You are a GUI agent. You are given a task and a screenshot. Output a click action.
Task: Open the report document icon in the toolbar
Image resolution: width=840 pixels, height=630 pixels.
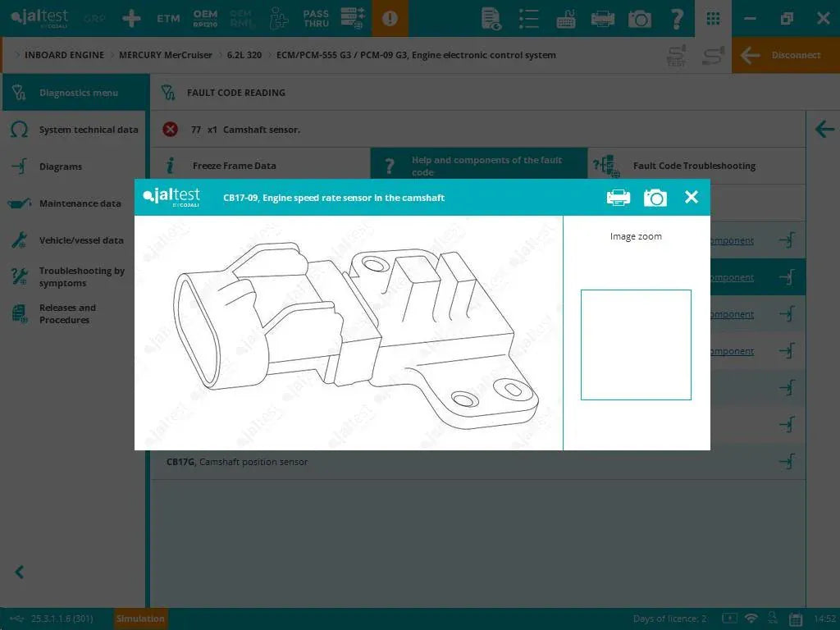tap(492, 18)
